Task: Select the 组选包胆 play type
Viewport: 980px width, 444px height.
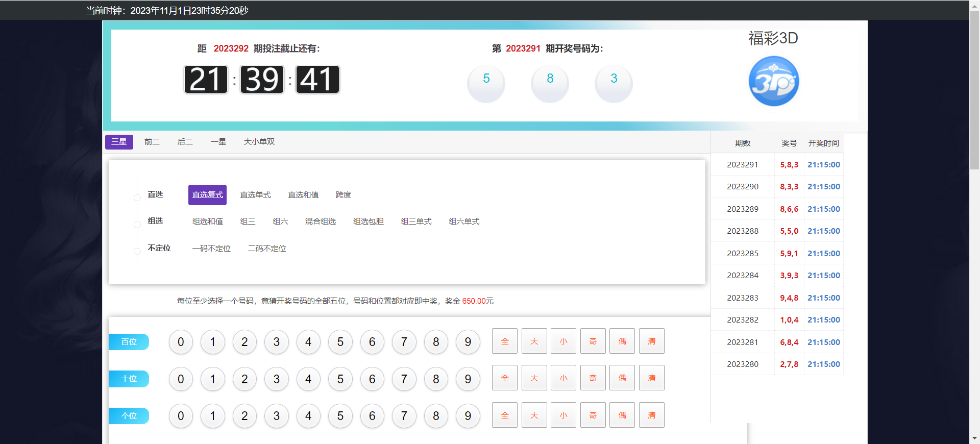Action: click(369, 221)
